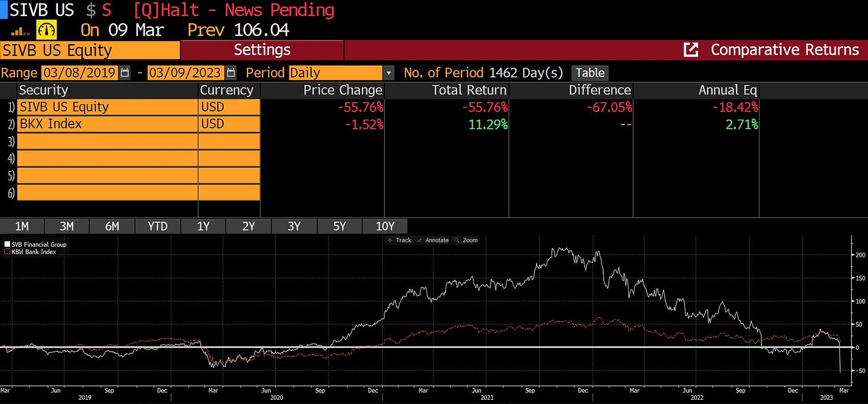Click the start date field 03/08/2019
Viewport: 868px width, 404px height.
[x=80, y=73]
